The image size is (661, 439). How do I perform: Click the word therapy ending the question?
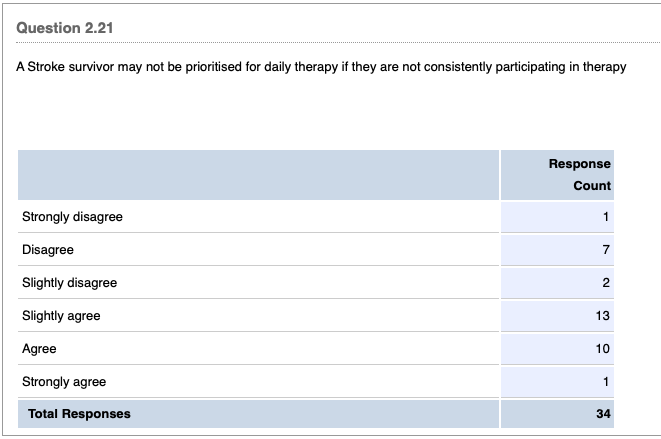click(605, 67)
